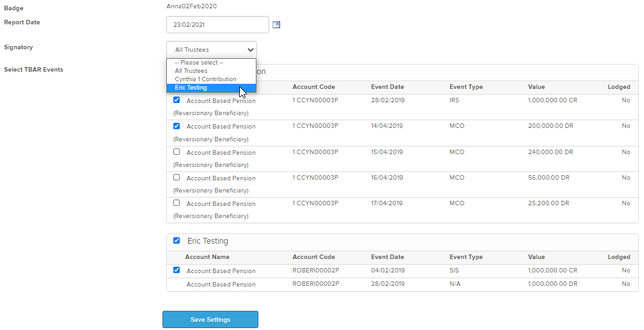The width and height of the screenshot is (644, 330).
Task: Uncheck the 14/04/2019 MCO event checkbox
Action: pos(177,126)
